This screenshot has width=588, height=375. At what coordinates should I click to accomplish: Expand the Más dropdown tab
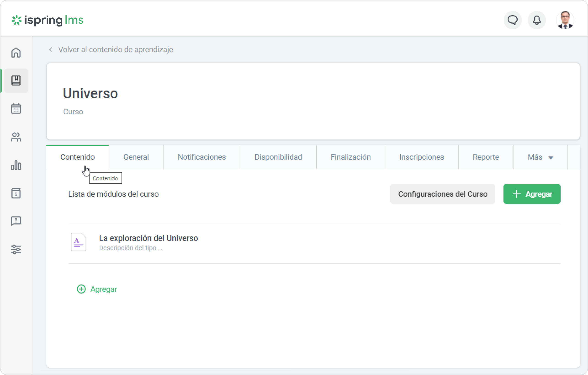[540, 157]
